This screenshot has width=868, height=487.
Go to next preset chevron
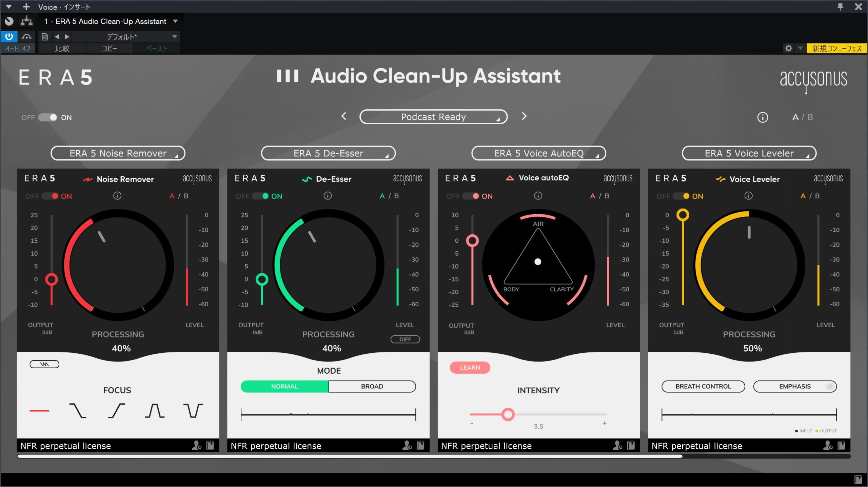coord(524,116)
